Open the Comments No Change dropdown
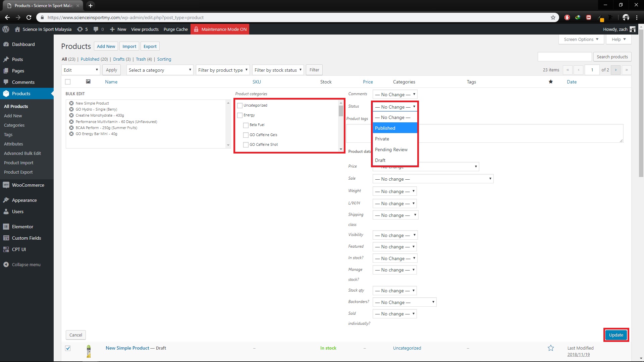Viewport: 644px width, 362px height. (395, 95)
